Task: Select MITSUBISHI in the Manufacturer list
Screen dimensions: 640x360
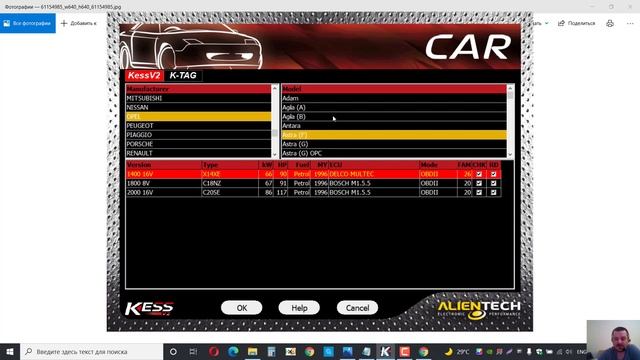Action: [x=198, y=98]
